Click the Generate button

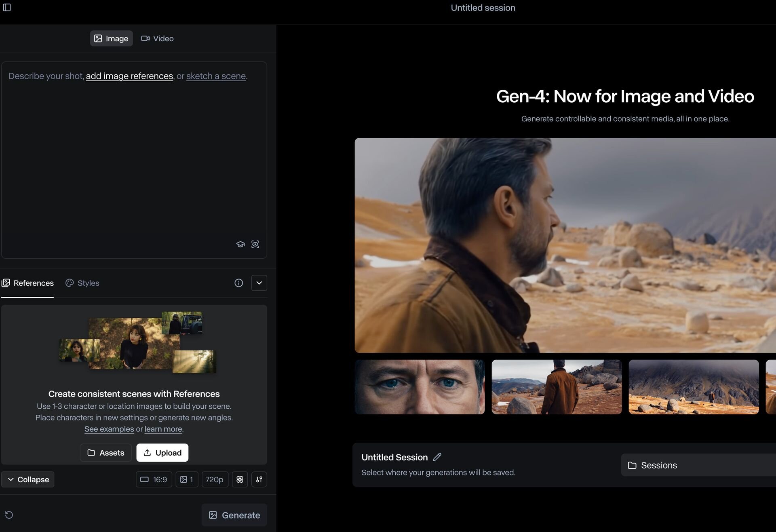click(234, 515)
